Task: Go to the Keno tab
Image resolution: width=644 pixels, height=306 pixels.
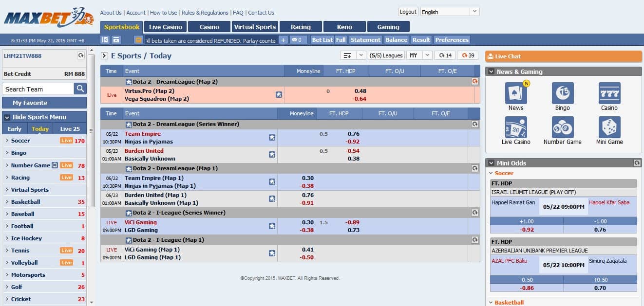Action: (x=344, y=27)
